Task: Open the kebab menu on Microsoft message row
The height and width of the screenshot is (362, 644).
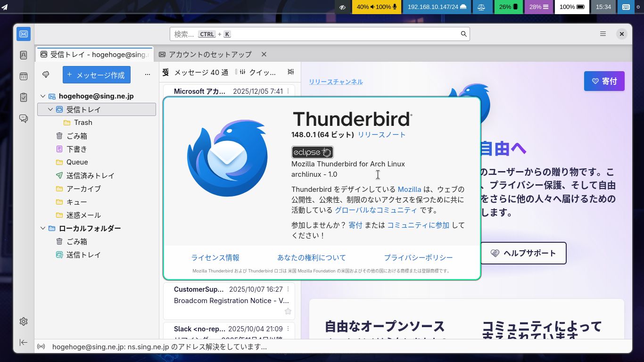Action: point(288,91)
